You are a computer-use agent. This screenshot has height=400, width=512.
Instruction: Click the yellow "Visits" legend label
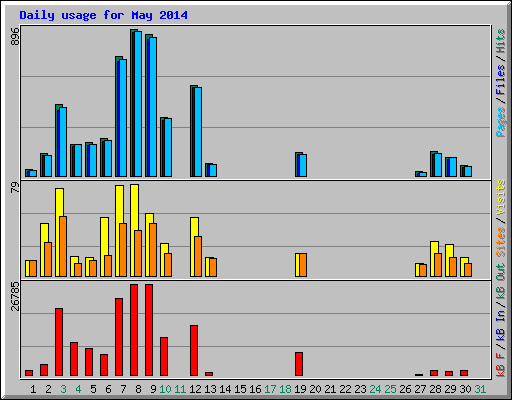coord(500,197)
